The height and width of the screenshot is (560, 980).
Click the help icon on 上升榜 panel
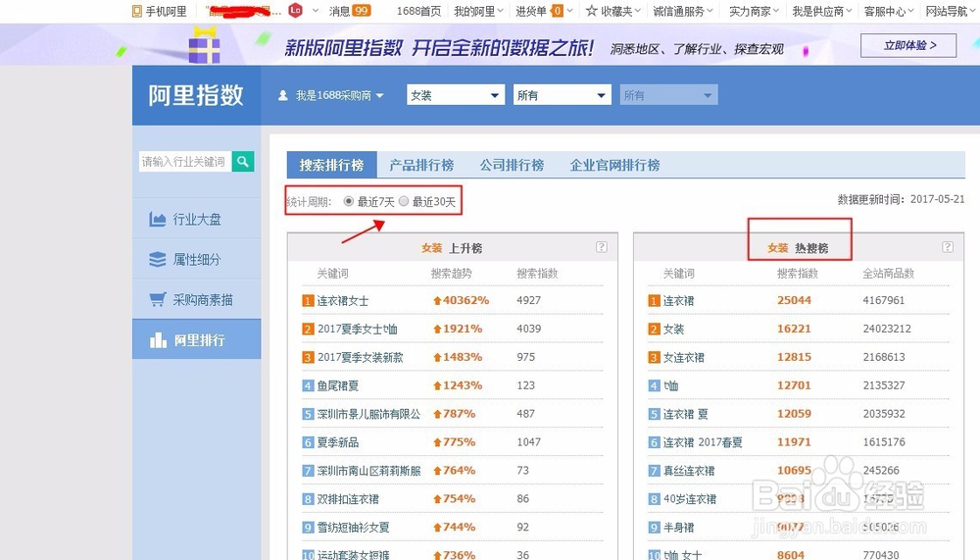tap(602, 247)
